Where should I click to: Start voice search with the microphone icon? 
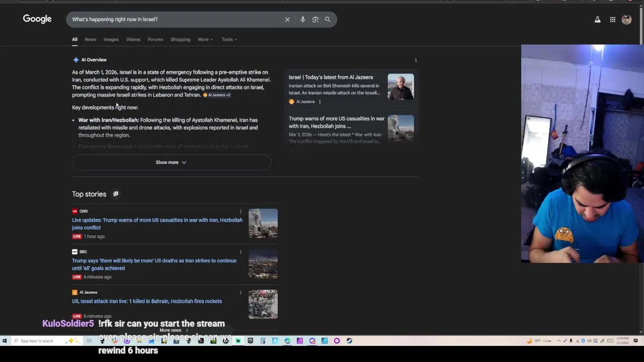(302, 20)
